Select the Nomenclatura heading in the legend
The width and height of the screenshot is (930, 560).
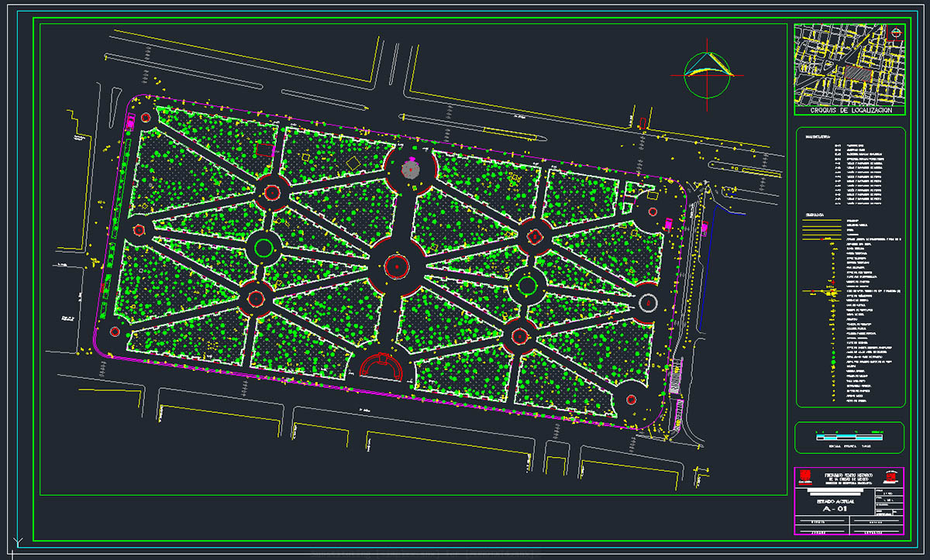pyautogui.click(x=816, y=137)
